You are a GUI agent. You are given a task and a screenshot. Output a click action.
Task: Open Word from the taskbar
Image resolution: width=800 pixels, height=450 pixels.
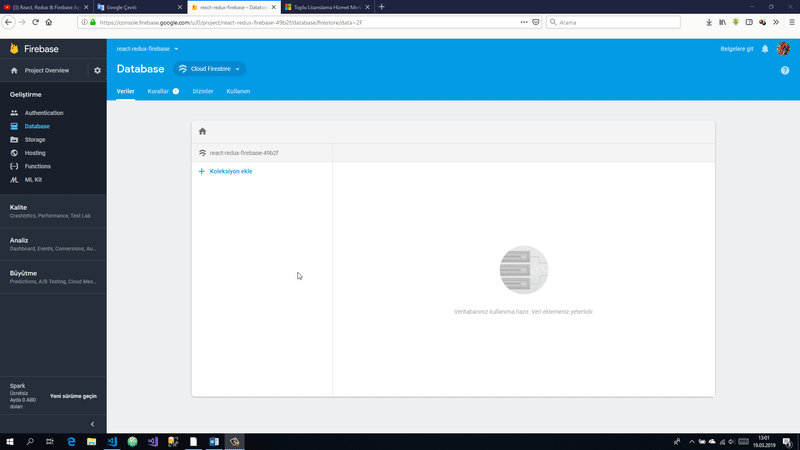coord(214,441)
